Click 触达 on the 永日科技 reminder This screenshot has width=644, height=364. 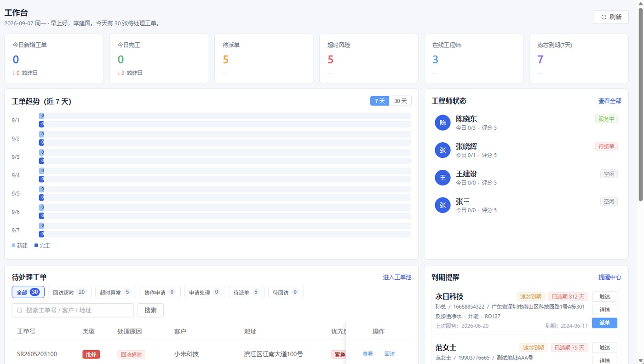[x=604, y=296]
